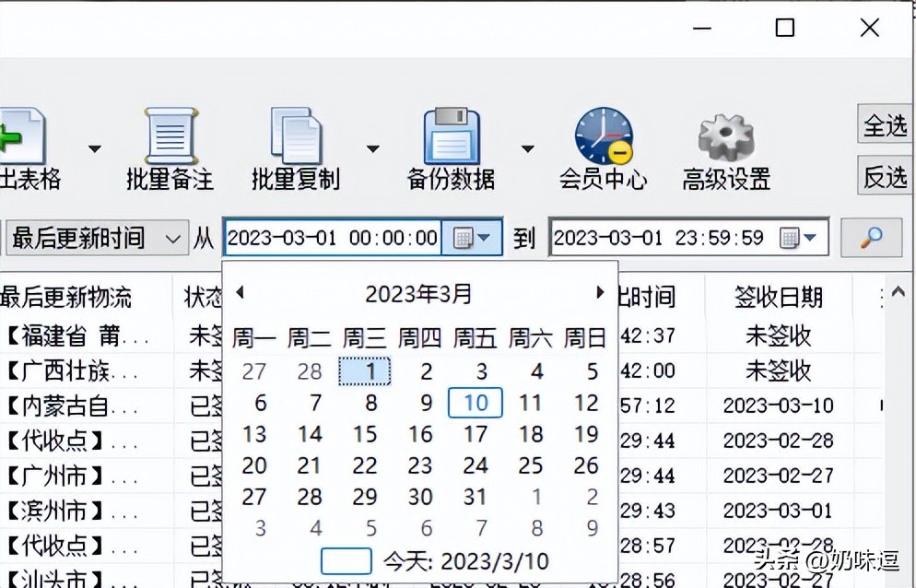The width and height of the screenshot is (916, 588).
Task: Click the 批量复制 copy icon
Action: (x=296, y=136)
